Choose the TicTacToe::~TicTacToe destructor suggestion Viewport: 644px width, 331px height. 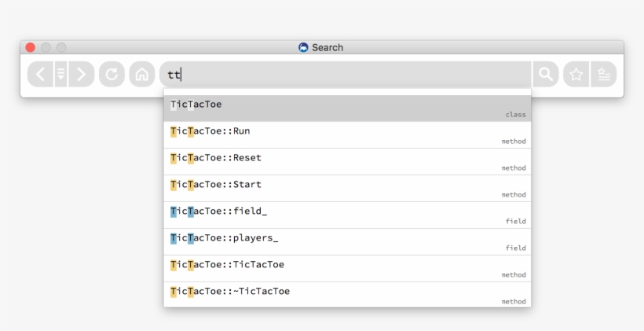347,295
